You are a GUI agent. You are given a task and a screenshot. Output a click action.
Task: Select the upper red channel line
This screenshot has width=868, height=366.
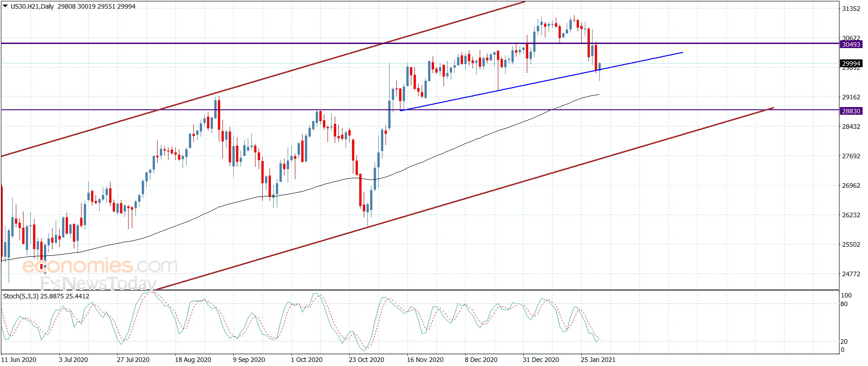coord(263,79)
